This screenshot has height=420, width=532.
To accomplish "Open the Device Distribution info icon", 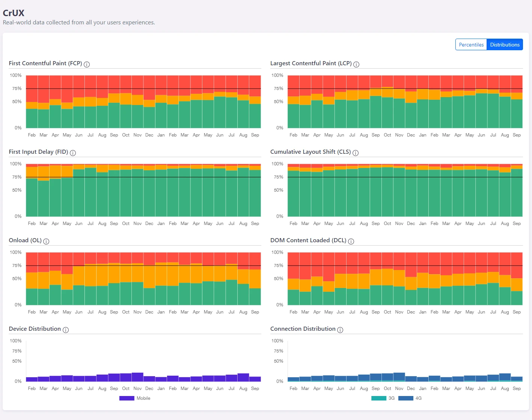I will point(66,330).
